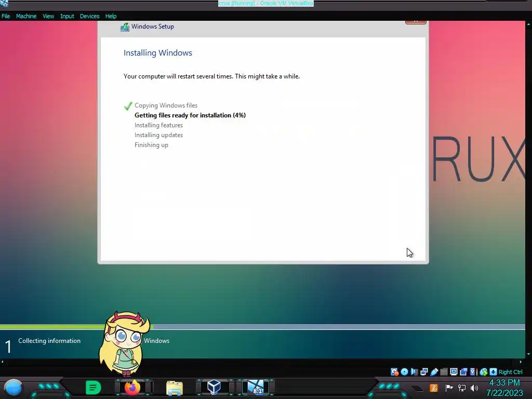Open the Help menu
532x399 pixels.
pos(111,16)
